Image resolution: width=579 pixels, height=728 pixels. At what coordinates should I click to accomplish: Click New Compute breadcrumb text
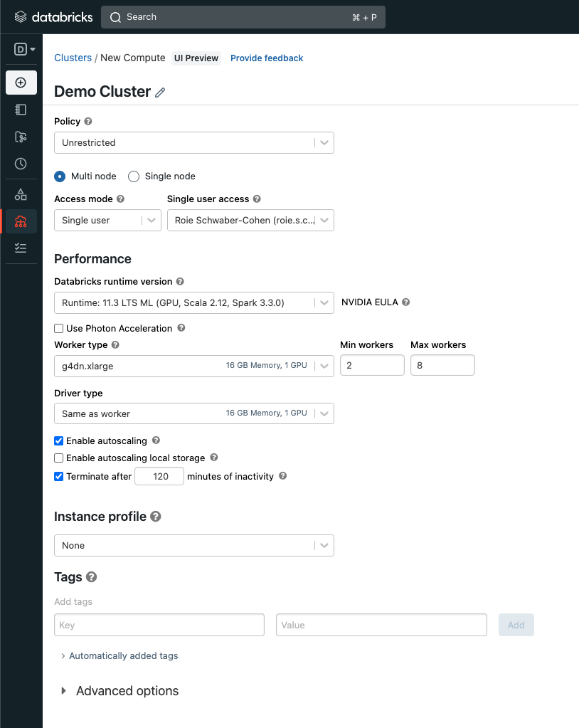pos(133,58)
